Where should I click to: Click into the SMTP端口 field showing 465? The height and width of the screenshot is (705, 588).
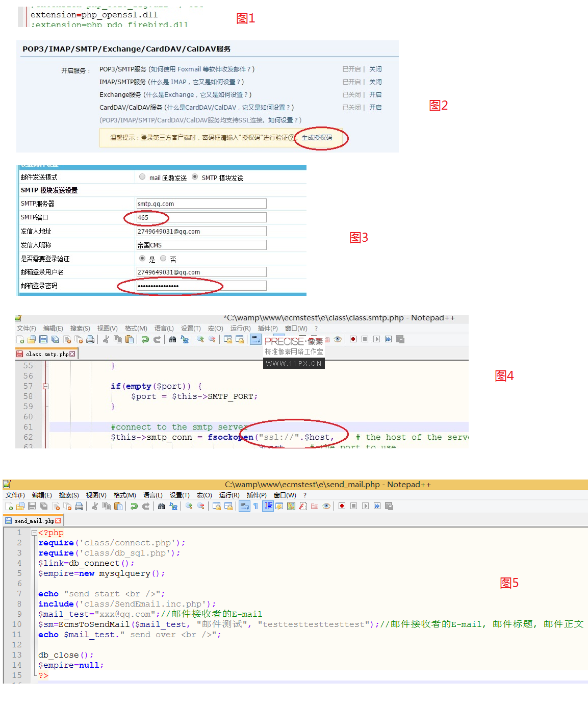(201, 218)
